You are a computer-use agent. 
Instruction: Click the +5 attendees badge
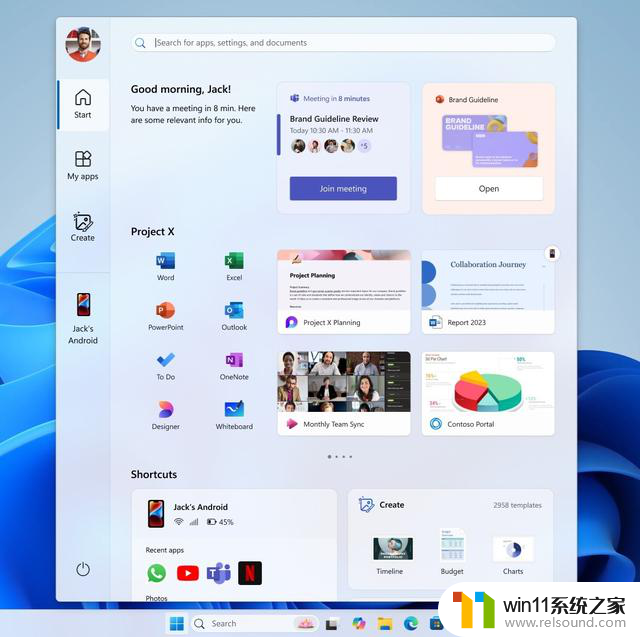tap(364, 145)
